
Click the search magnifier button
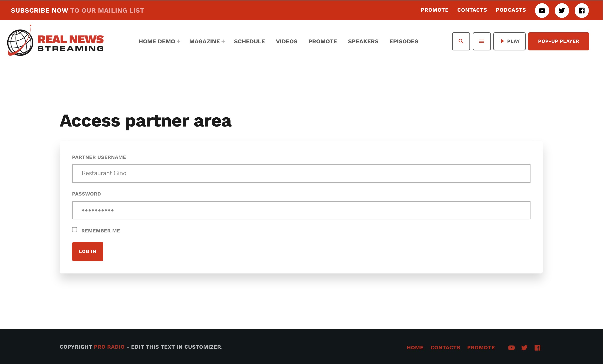(461, 41)
